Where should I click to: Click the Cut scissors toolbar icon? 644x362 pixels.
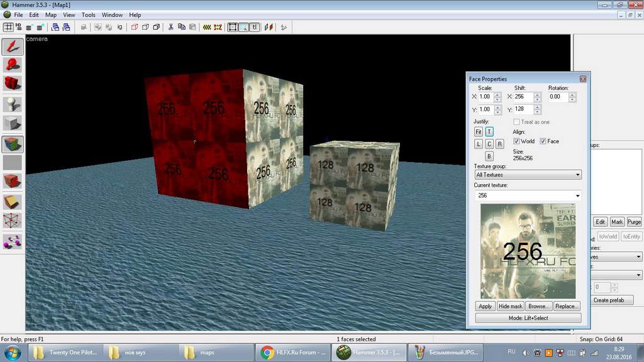tap(170, 27)
